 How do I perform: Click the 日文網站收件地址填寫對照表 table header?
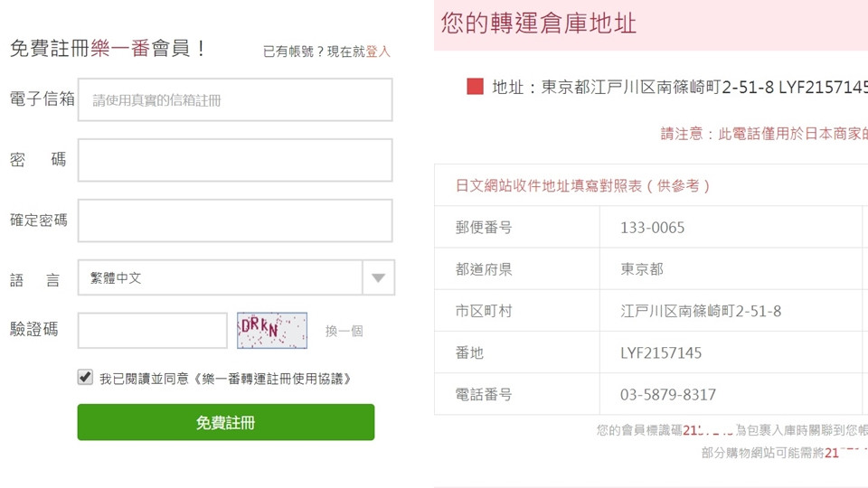click(x=583, y=186)
